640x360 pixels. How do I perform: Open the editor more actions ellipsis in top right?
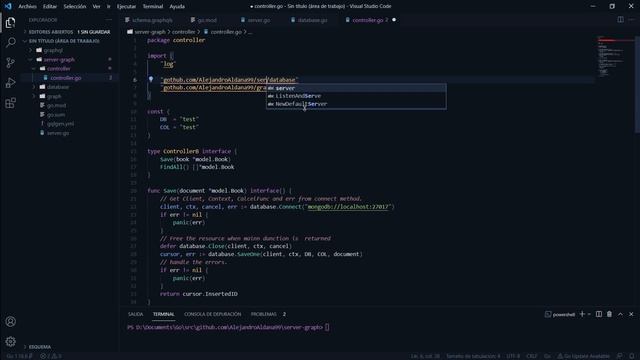coord(632,20)
